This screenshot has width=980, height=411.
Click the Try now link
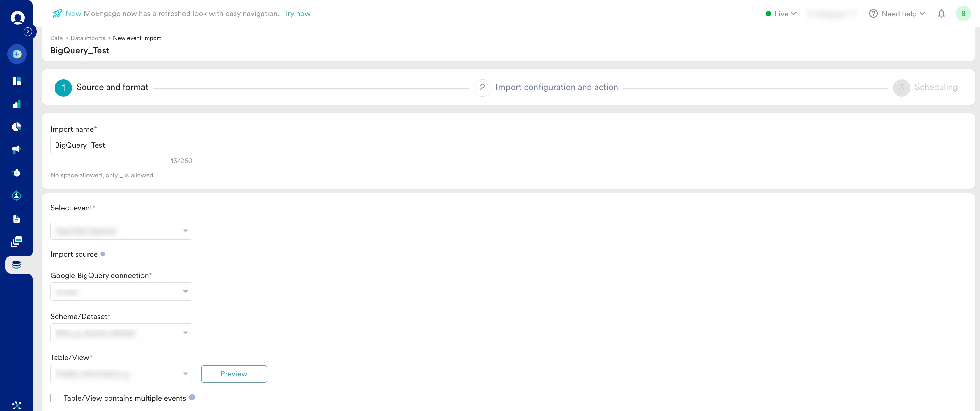(x=297, y=14)
